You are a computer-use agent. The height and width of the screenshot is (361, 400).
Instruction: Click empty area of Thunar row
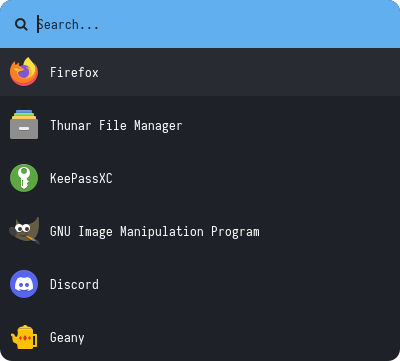point(290,125)
